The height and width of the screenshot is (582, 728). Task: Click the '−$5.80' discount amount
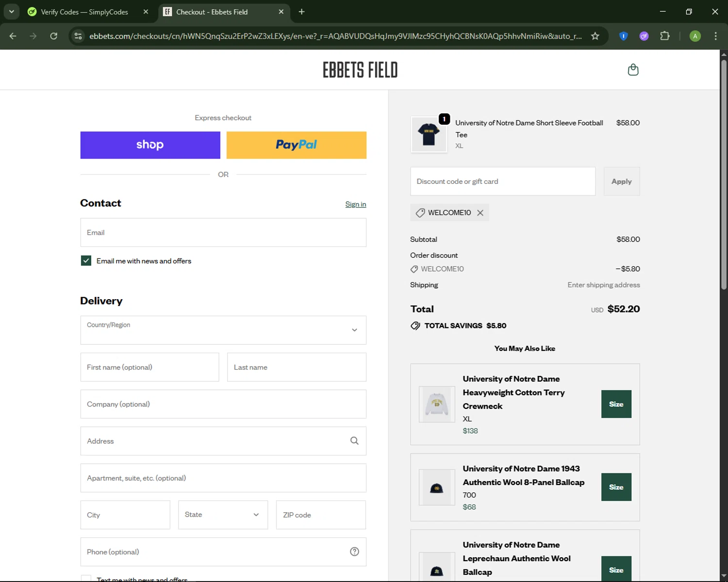click(x=628, y=269)
